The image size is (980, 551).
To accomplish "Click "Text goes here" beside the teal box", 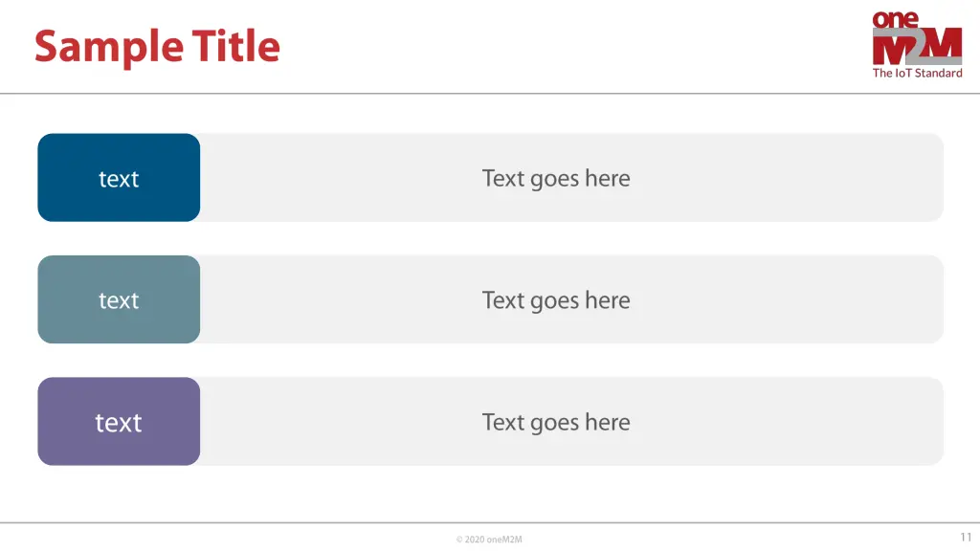I will 556,300.
